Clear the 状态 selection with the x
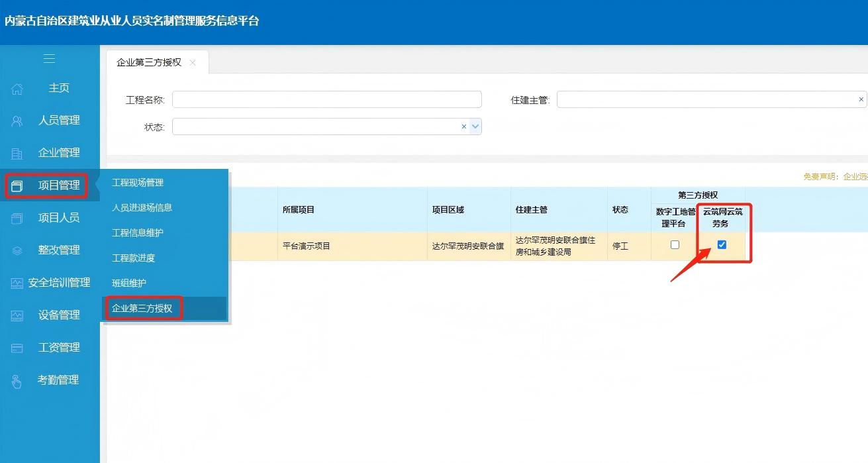 click(x=463, y=127)
